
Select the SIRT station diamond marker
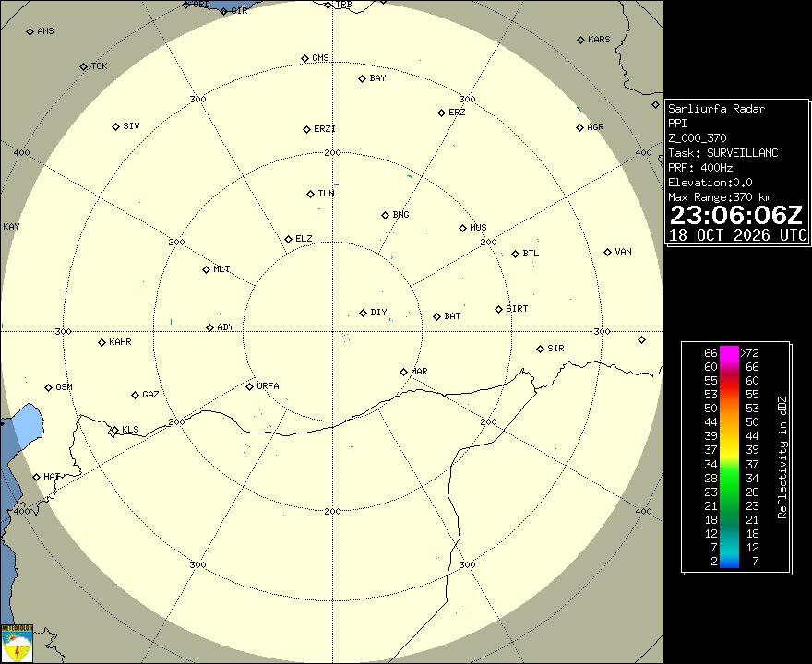pos(498,310)
